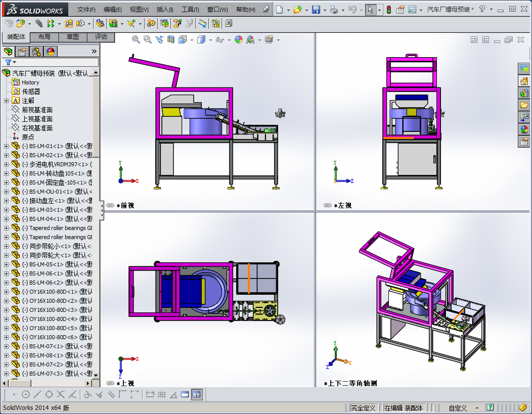Image resolution: width=532 pixels, height=414 pixels.
Task: Click the Hide/Show Items glasses icon
Action: click(220, 40)
